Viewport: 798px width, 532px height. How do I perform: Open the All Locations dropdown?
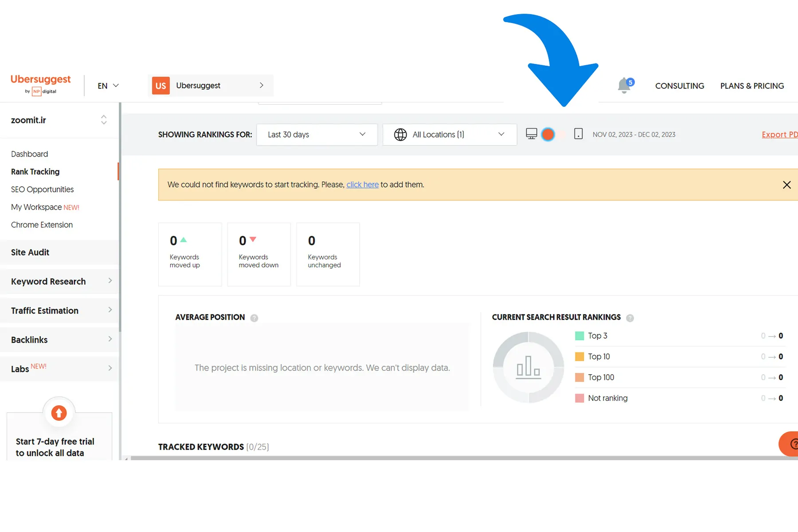449,134
